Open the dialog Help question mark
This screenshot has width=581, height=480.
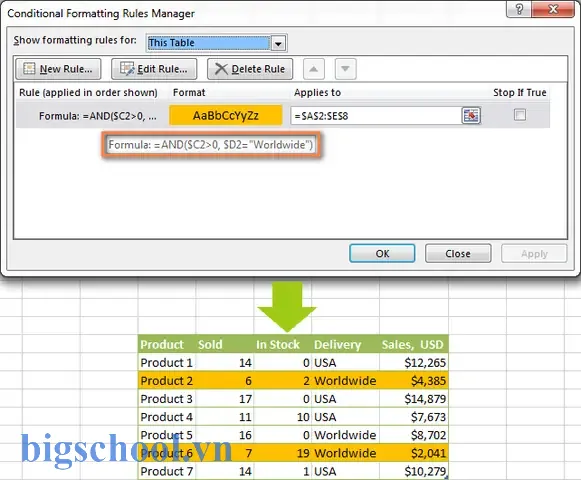pyautogui.click(x=519, y=9)
